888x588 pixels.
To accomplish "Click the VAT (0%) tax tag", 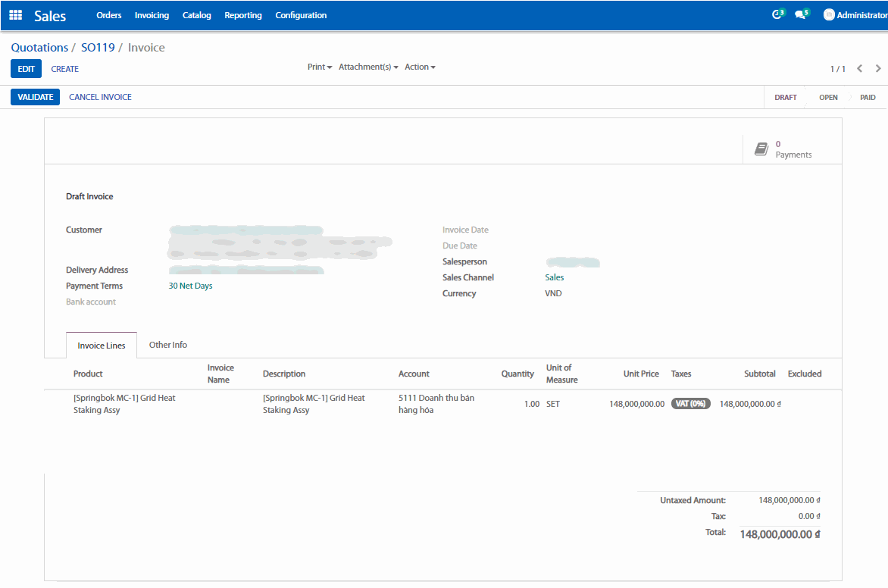I will coord(690,404).
